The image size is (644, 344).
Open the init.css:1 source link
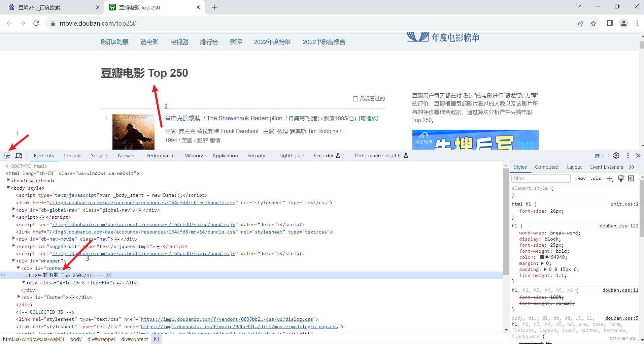624,204
